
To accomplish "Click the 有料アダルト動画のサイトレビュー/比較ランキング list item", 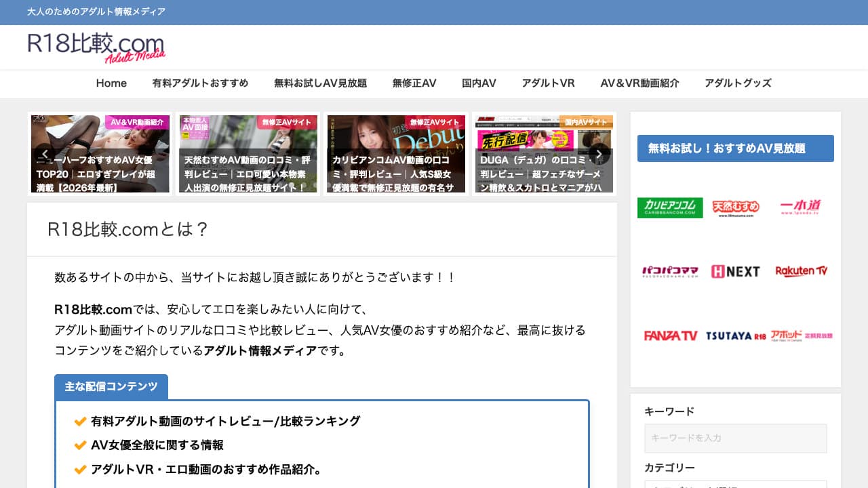I will coord(225,421).
